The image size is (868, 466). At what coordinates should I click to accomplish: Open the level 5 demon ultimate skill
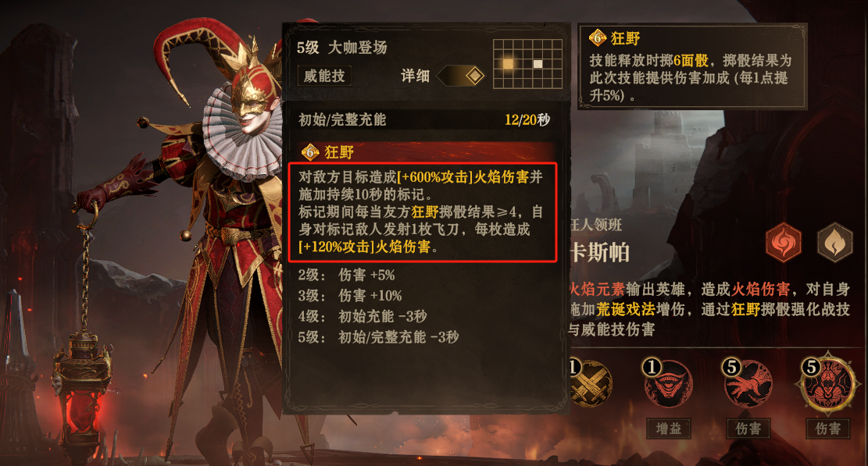827,382
